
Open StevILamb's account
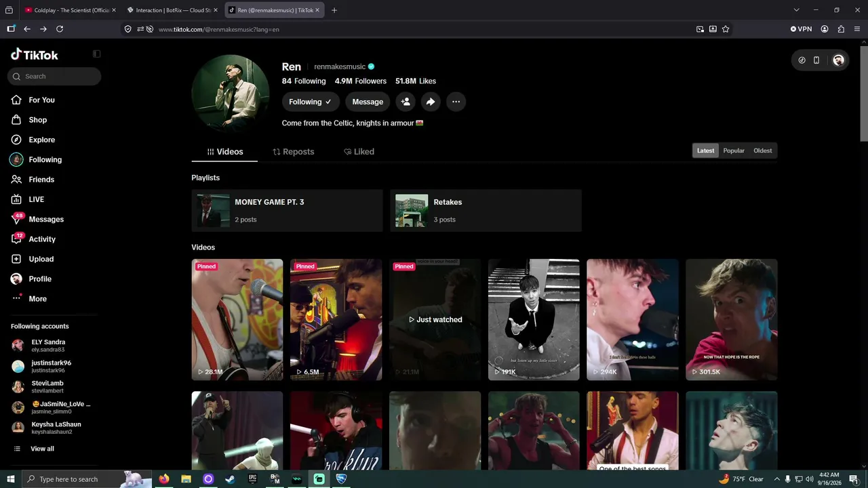pos(47,387)
